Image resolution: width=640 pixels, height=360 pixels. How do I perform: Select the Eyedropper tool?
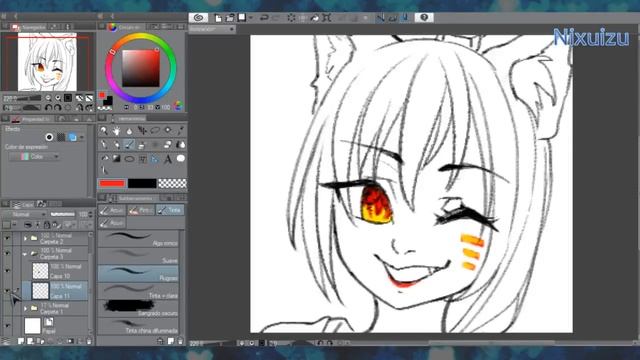[x=180, y=131]
